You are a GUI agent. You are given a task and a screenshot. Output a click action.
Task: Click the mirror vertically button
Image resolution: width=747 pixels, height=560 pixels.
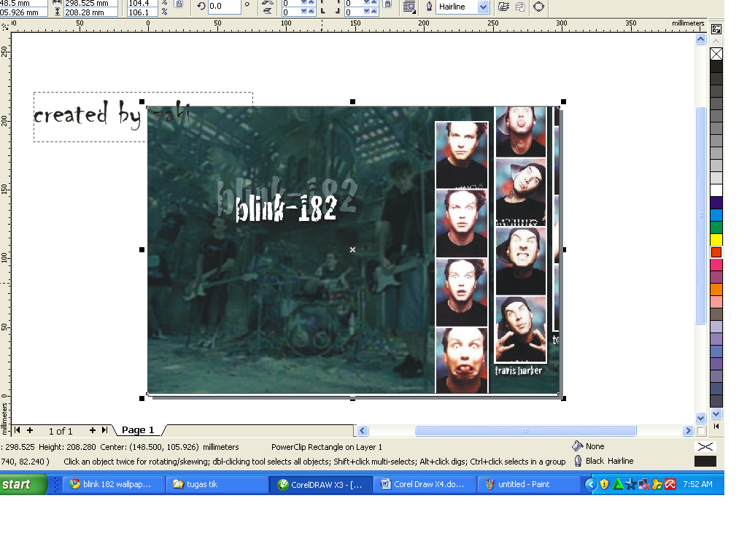267,11
